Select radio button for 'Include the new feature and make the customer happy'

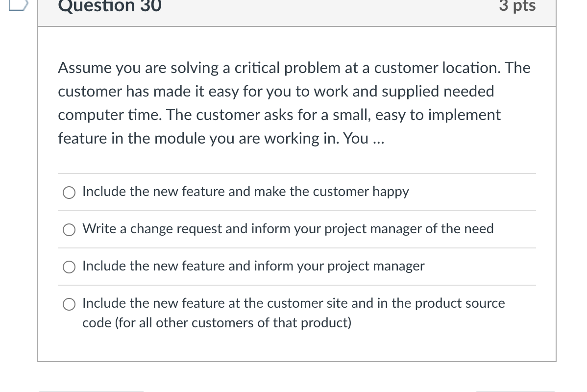[69, 193]
